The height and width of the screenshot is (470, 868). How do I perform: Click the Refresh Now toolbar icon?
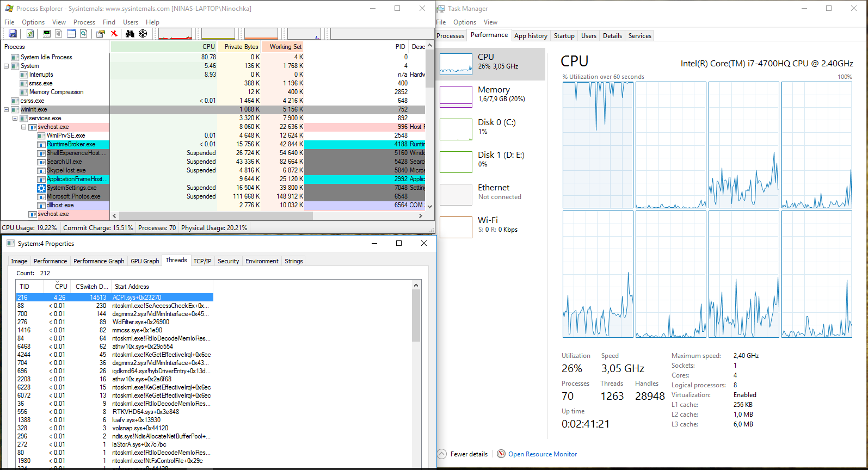pyautogui.click(x=30, y=34)
